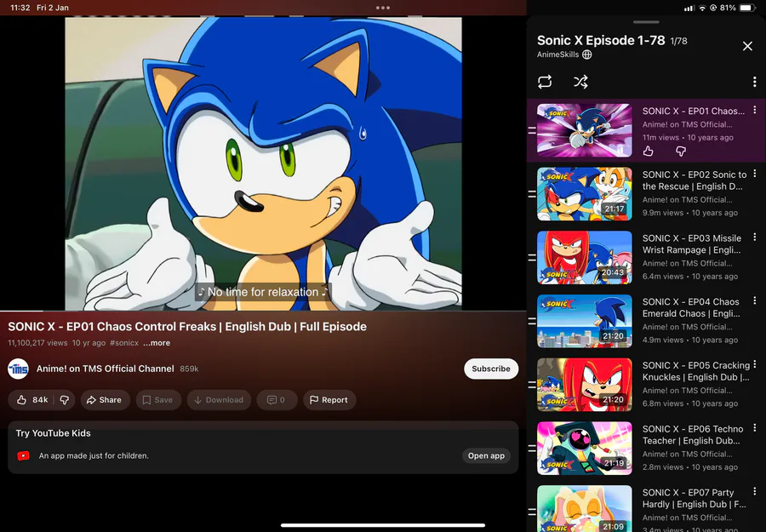Screen dimensions: 766x532
Task: Open Anime! on TMS Official Channel name
Action: pos(105,369)
